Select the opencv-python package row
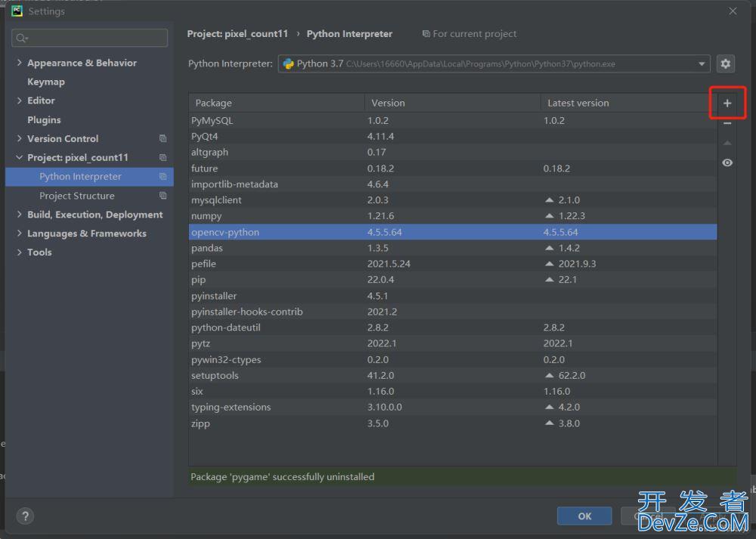The image size is (756, 539). point(453,232)
